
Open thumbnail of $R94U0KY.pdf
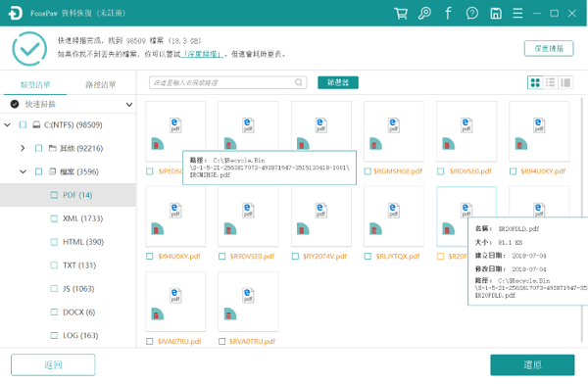click(539, 131)
